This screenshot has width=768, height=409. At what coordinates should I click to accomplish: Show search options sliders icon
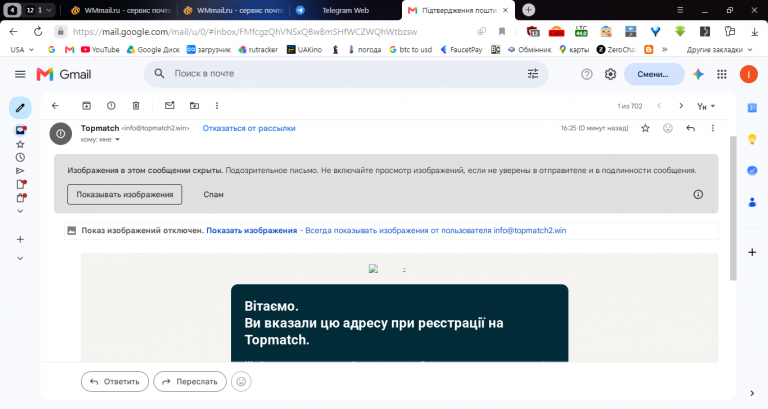pyautogui.click(x=533, y=74)
